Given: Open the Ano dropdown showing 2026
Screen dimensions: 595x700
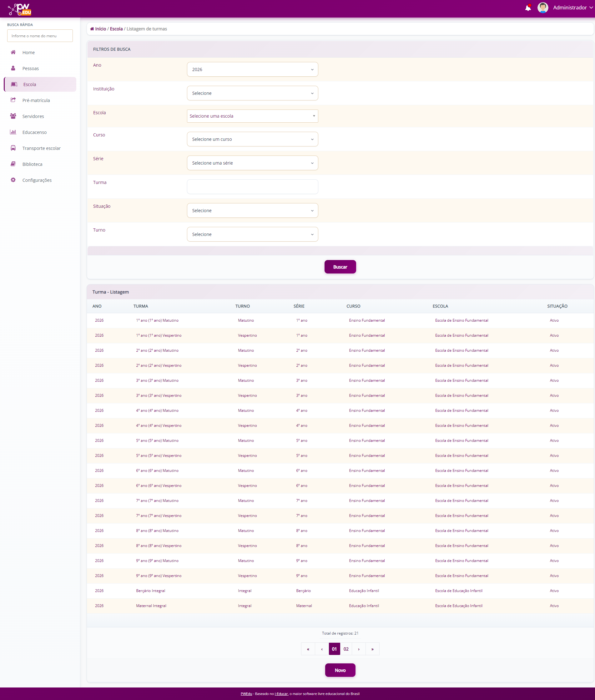Looking at the screenshot, I should 252,69.
